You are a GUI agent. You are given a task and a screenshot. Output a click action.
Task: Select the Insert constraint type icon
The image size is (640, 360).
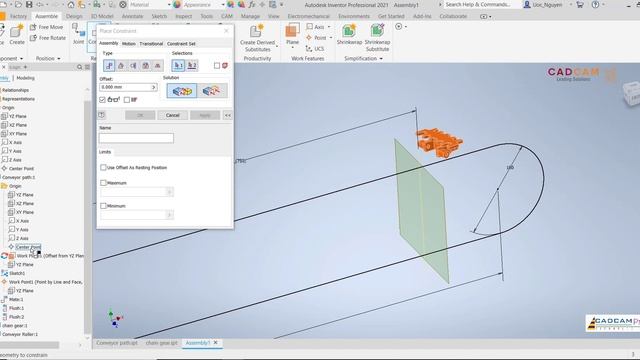coord(146,65)
